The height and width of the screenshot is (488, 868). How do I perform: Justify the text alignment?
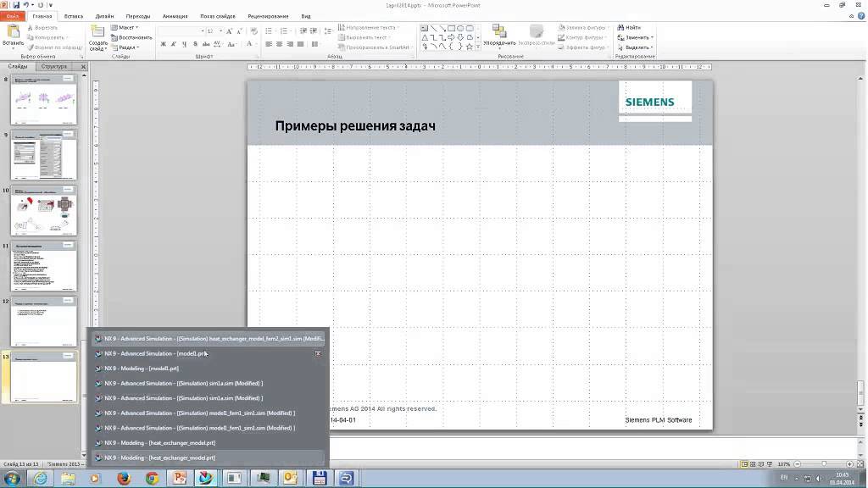300,44
